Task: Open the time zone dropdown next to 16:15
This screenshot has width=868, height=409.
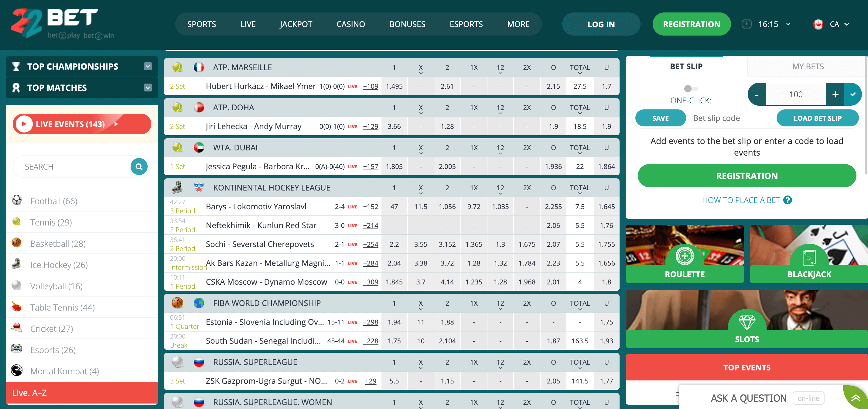Action: pyautogui.click(x=788, y=24)
